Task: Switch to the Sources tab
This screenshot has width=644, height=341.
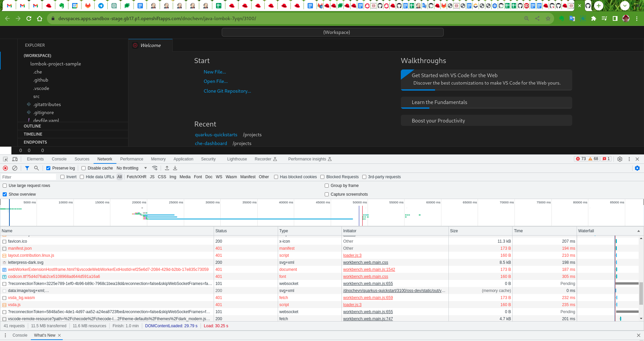Action: coord(82,159)
